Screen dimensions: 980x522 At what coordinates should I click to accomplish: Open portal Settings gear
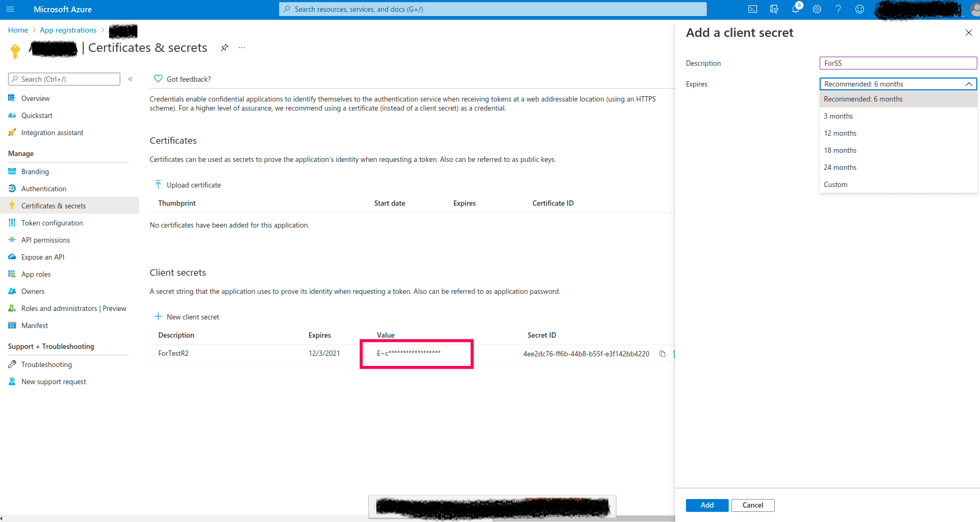[817, 9]
